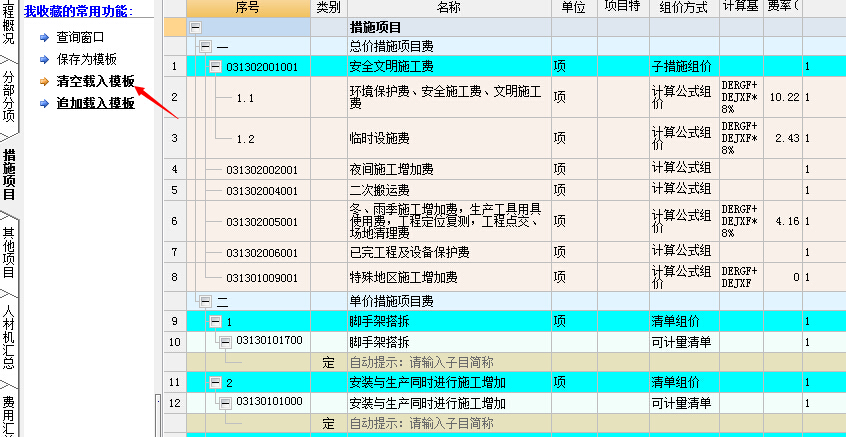846x437 pixels.
Task: Collapse the 二 单价措施项目费 group
Action: coord(206,301)
